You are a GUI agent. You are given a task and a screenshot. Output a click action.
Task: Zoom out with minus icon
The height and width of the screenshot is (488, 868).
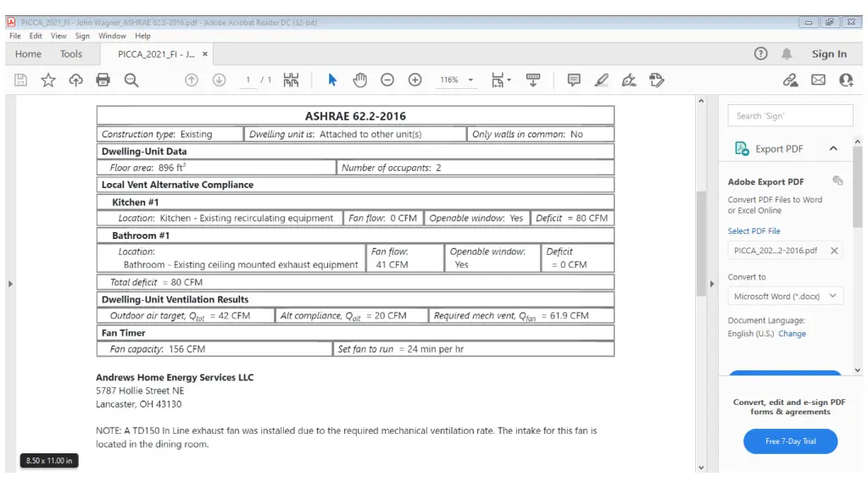click(x=387, y=80)
